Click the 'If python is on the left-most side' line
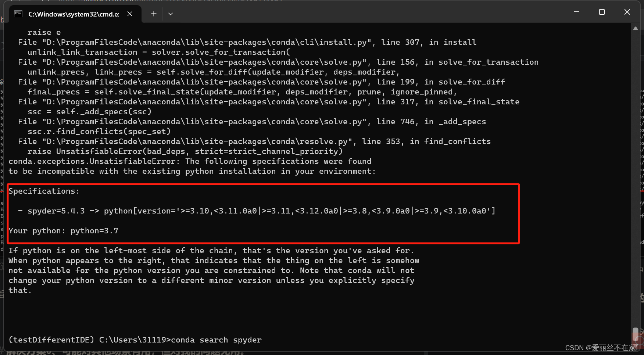 point(211,251)
